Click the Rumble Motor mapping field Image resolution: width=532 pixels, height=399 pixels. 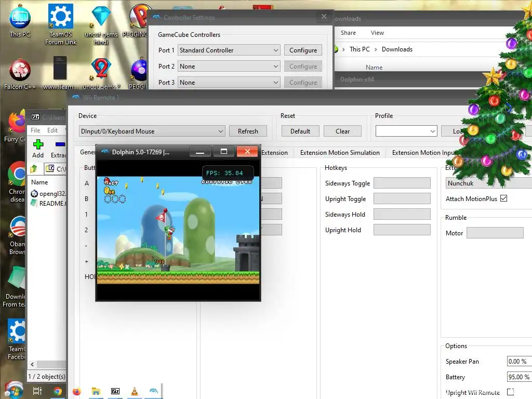495,233
